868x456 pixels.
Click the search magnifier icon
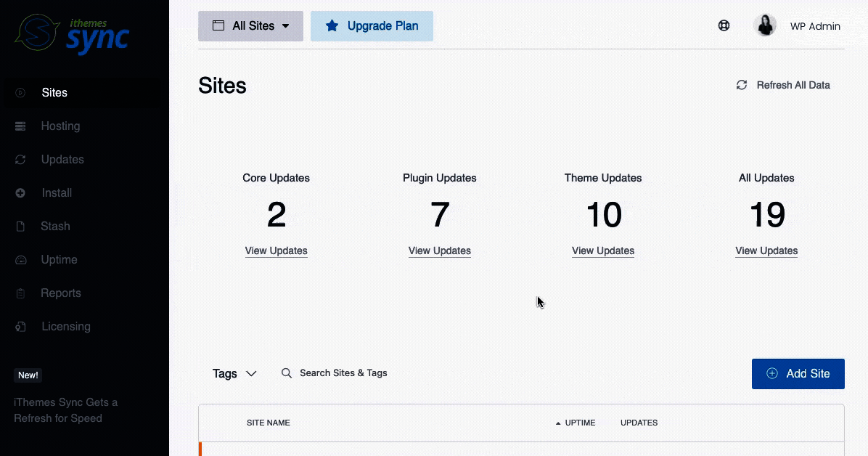point(287,372)
